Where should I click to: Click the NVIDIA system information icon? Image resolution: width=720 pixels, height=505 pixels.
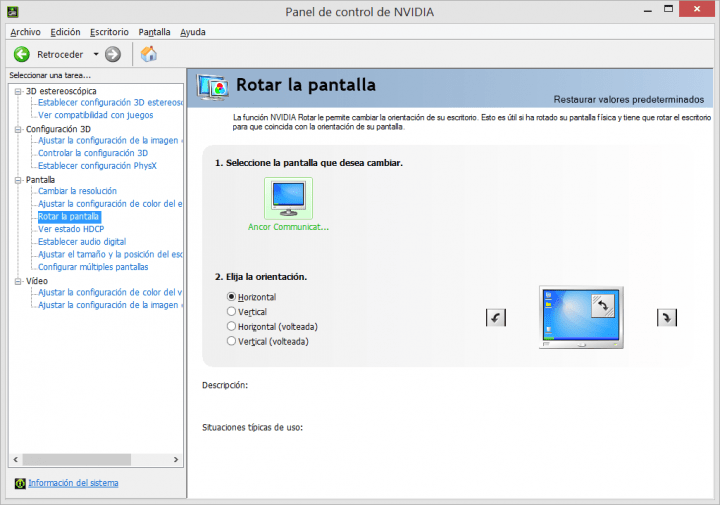coord(20,483)
